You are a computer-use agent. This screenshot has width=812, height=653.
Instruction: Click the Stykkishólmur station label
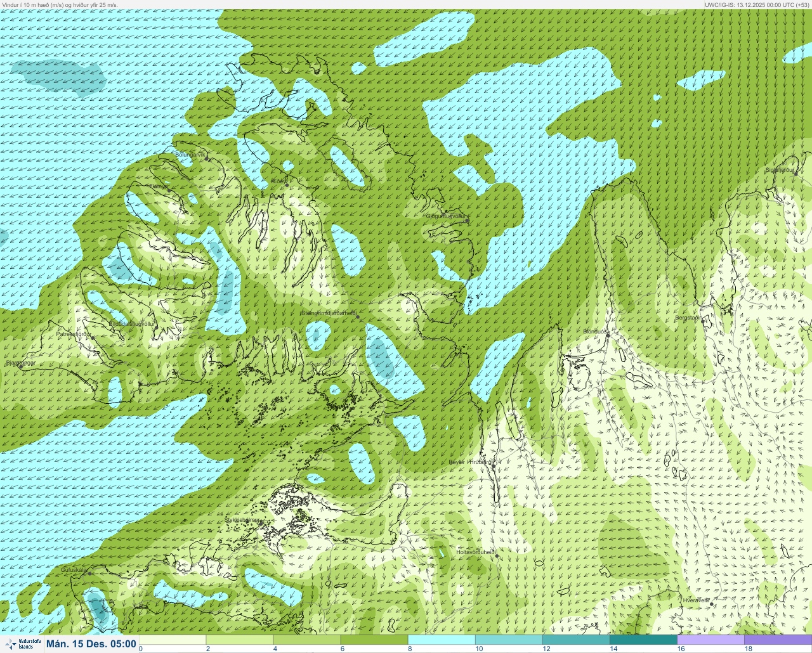pos(243,520)
